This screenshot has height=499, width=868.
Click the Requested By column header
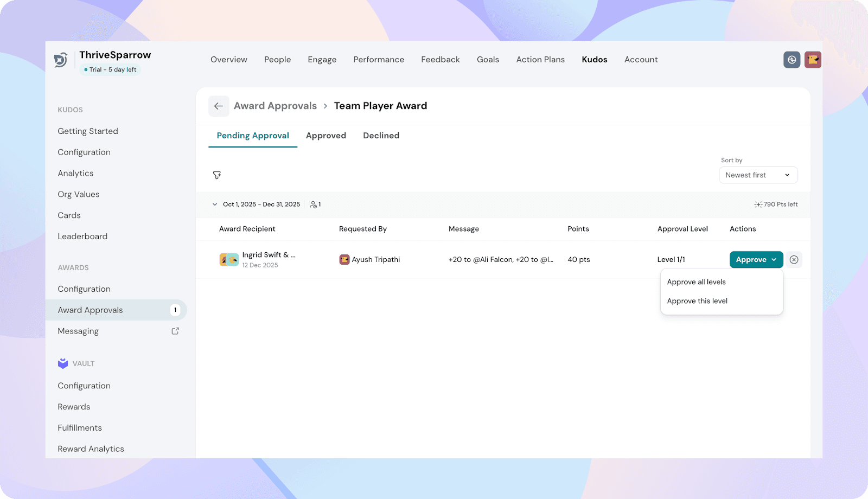pyautogui.click(x=363, y=229)
